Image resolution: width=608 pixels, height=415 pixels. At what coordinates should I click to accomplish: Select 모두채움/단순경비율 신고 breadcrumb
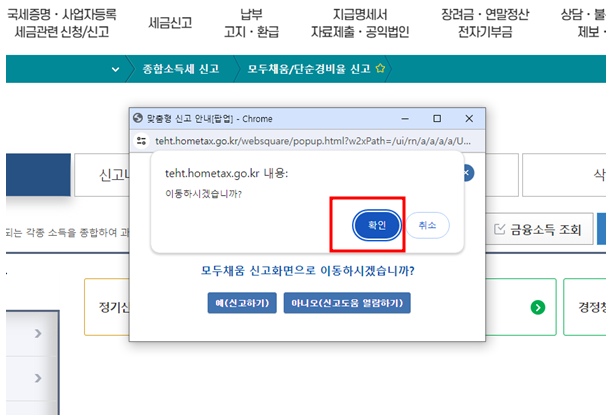coord(309,69)
